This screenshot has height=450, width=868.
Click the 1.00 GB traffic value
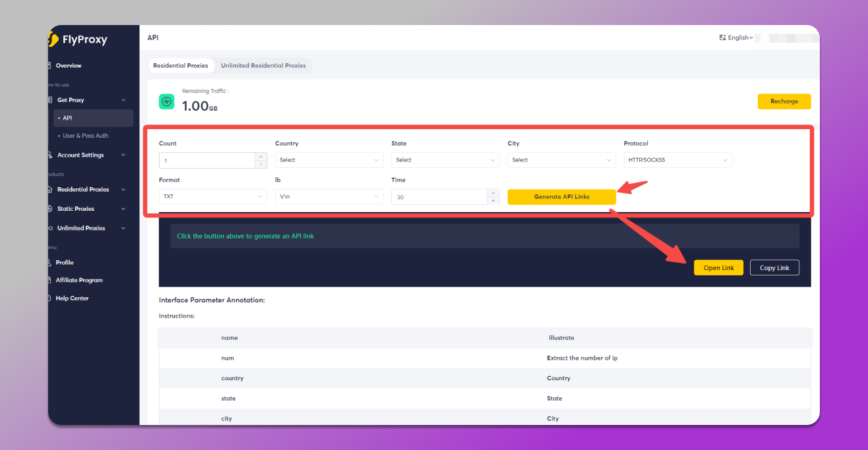[199, 106]
